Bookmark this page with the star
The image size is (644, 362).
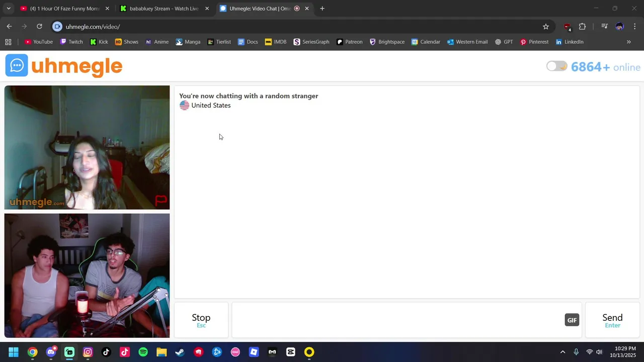[546, 27]
